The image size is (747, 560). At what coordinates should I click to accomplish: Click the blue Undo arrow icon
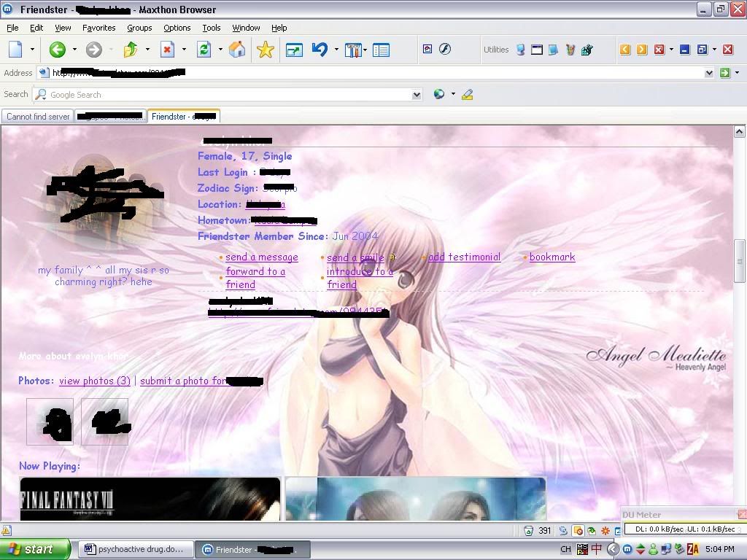point(320,49)
